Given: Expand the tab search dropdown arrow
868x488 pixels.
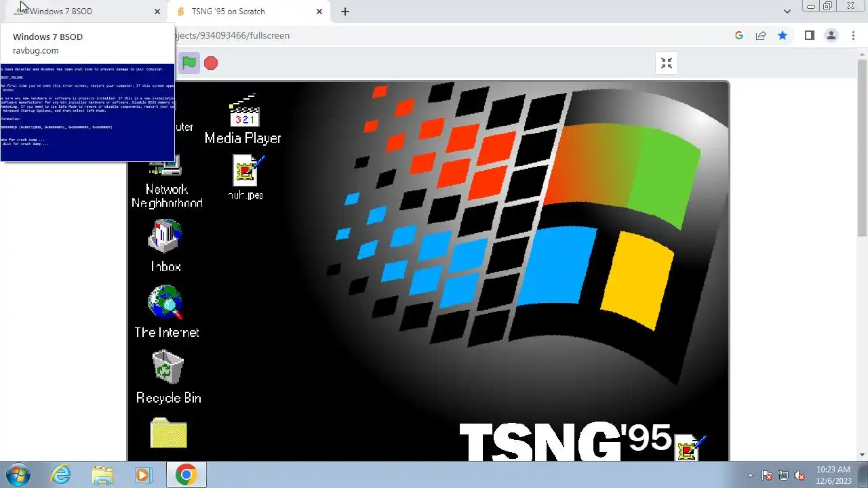Looking at the screenshot, I should coord(787,12).
